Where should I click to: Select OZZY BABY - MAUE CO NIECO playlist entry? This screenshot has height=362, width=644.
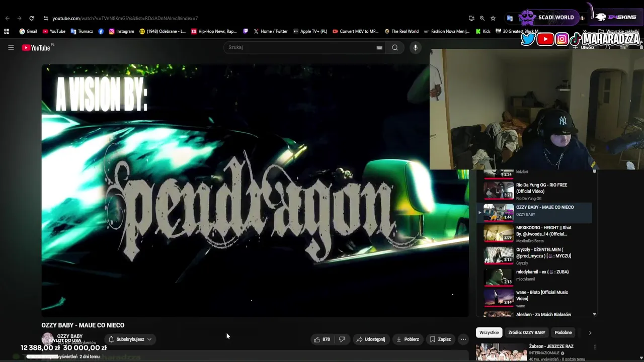535,212
